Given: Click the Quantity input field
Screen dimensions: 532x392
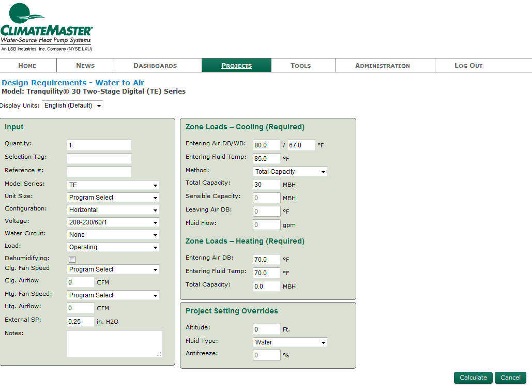Looking at the screenshot, I should (99, 145).
